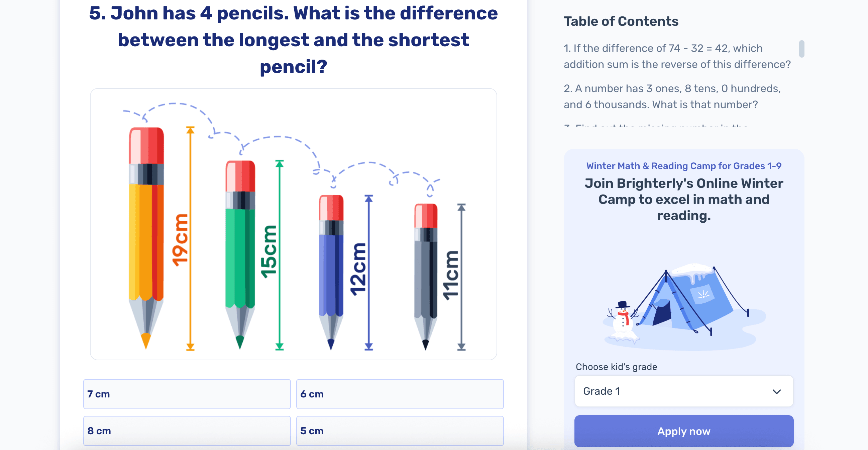
Task: Click the snowman illustration
Action: pos(622,317)
